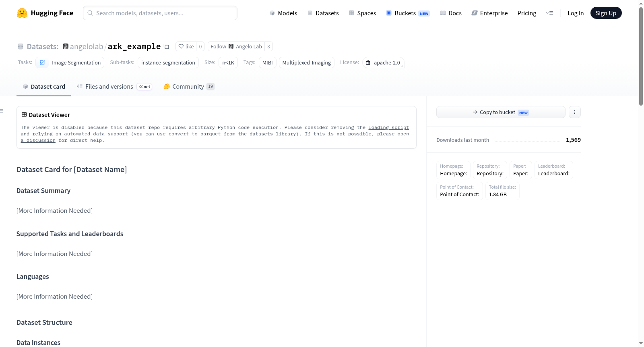The image size is (644, 347).
Task: Click the Supported Tasks and Leaderboards heading
Action: (x=70, y=234)
